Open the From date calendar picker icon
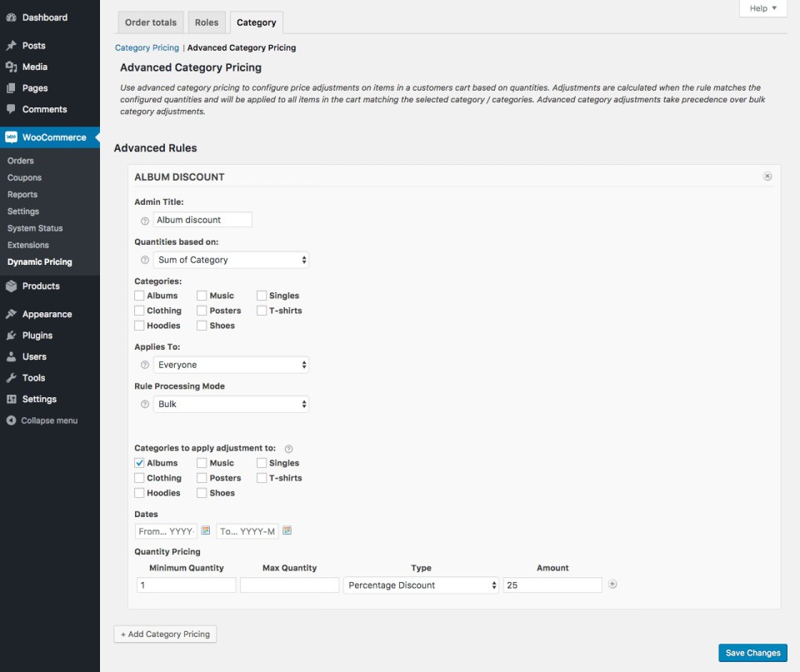Viewport: 800px width, 672px height. [206, 530]
